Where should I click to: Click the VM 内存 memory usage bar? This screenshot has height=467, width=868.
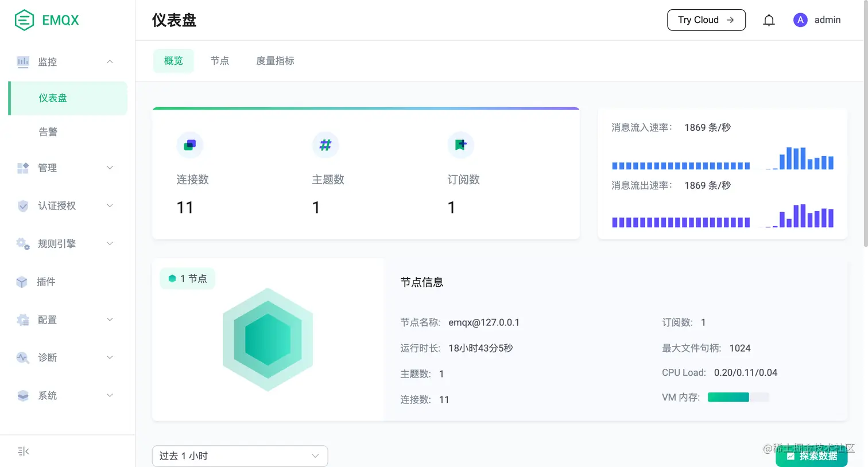click(x=738, y=397)
